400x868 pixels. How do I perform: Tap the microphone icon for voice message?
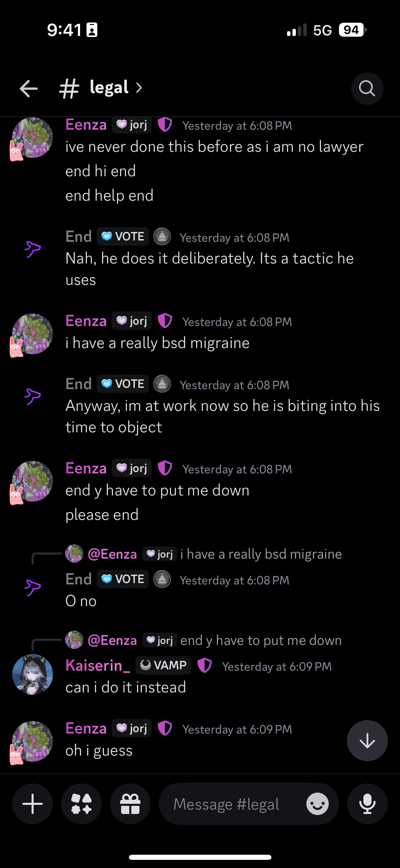(367, 803)
